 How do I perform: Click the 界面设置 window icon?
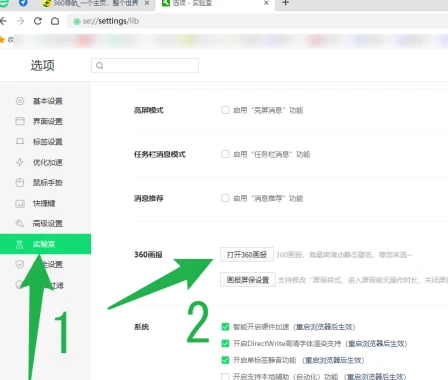(x=20, y=121)
